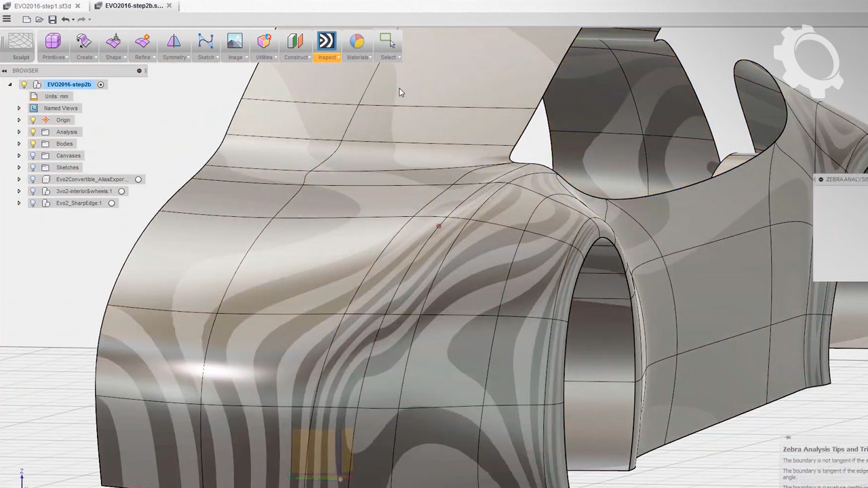This screenshot has width=868, height=488.
Task: Open the hamburger main menu
Action: [7, 20]
